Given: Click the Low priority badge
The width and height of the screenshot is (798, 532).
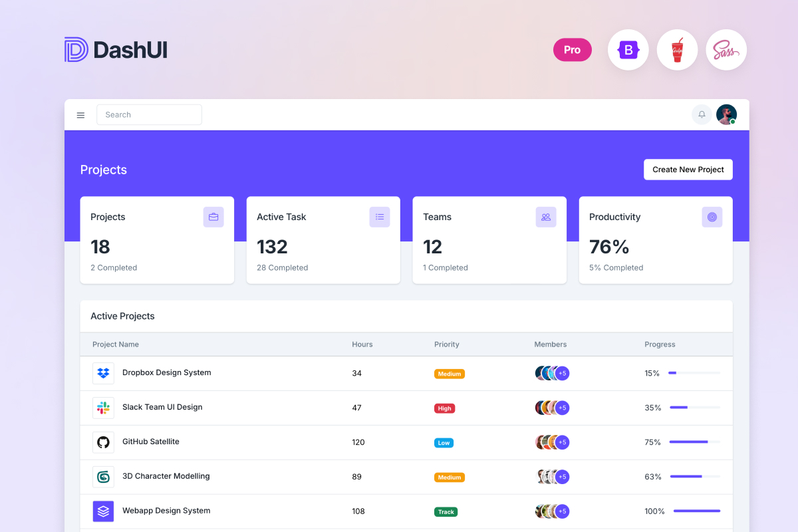Looking at the screenshot, I should coord(444,443).
